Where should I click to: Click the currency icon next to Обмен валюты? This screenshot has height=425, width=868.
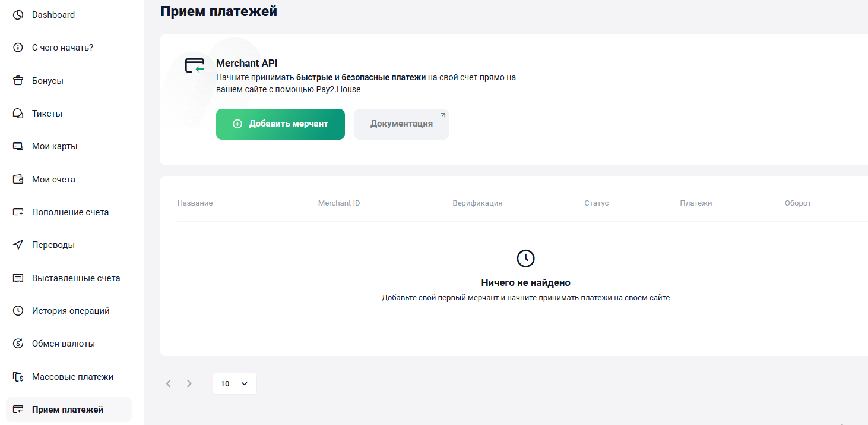click(x=18, y=344)
